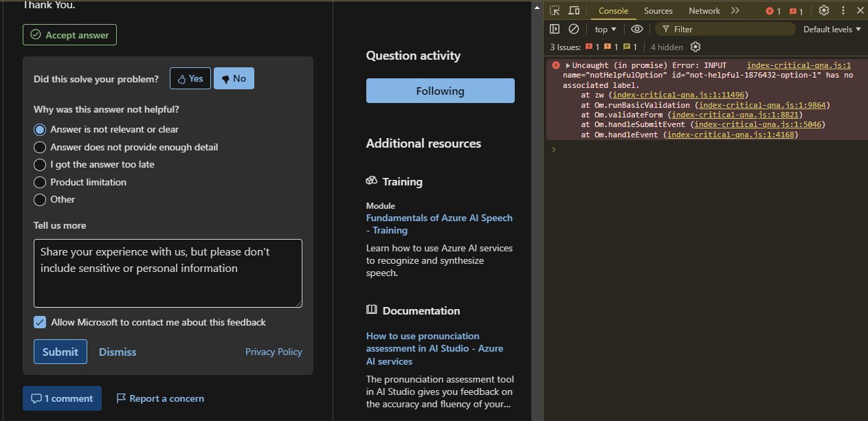Select 'Answer is not relevant or clear' radio

(x=40, y=129)
